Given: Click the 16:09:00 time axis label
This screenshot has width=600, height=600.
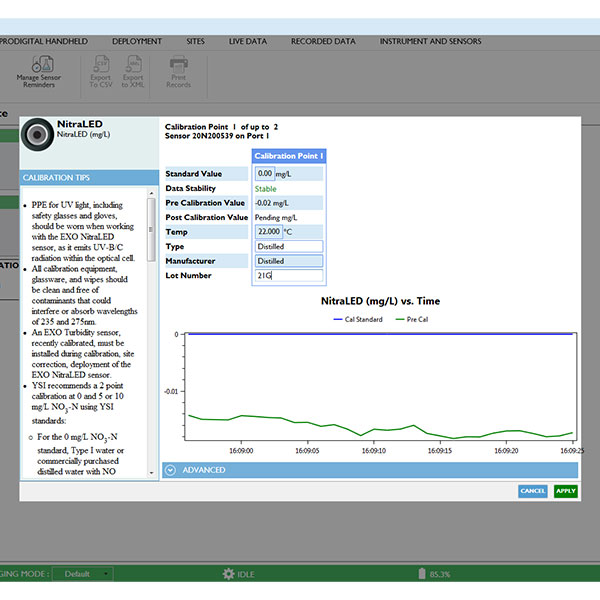Looking at the screenshot, I should pyautogui.click(x=241, y=451).
